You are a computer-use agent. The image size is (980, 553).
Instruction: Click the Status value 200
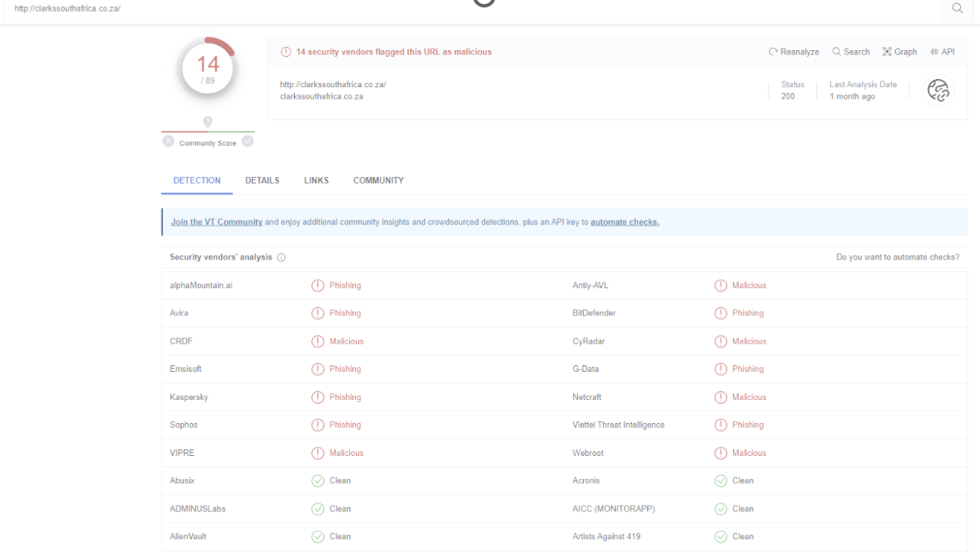787,96
